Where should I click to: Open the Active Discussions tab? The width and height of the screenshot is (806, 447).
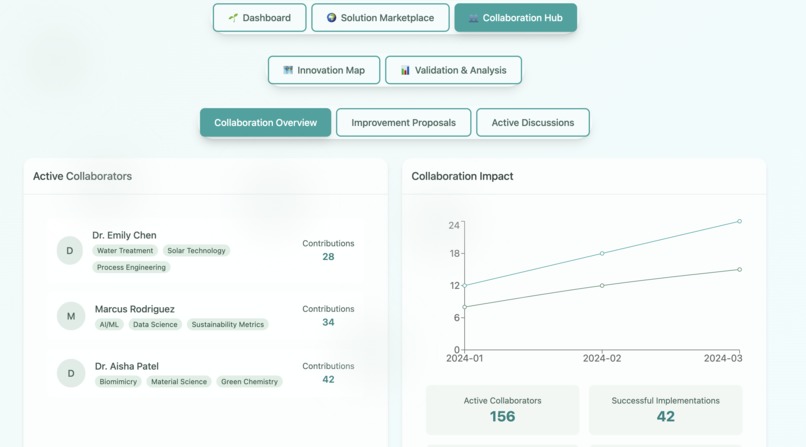point(533,122)
